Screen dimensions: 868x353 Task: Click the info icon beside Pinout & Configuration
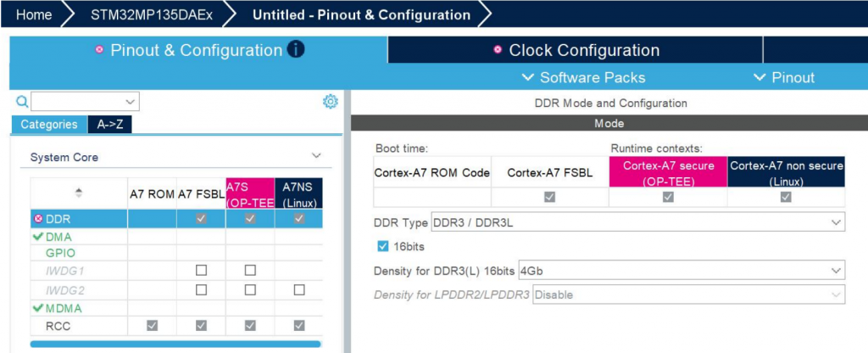coord(296,50)
